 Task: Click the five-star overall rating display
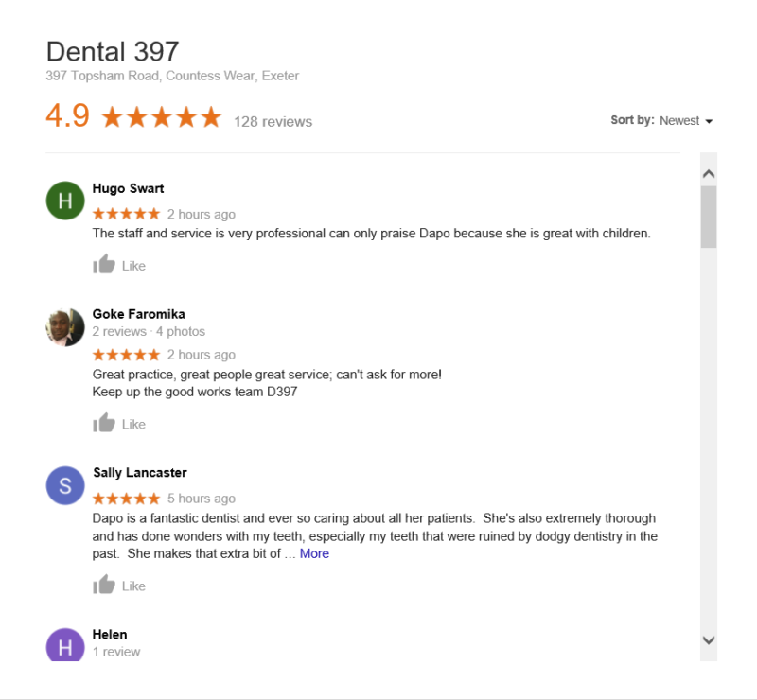click(162, 117)
